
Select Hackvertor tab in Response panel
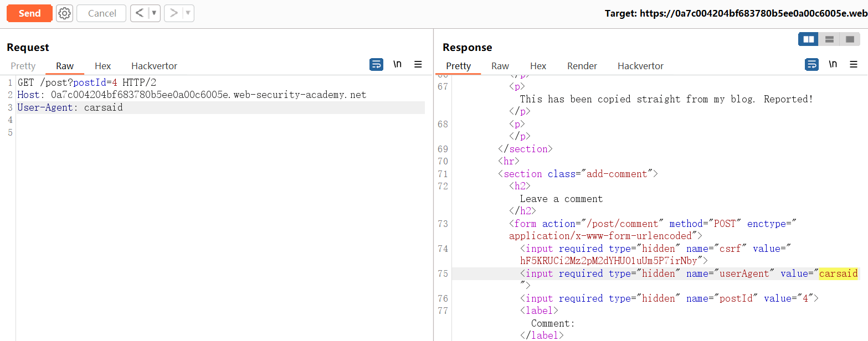[x=640, y=66]
